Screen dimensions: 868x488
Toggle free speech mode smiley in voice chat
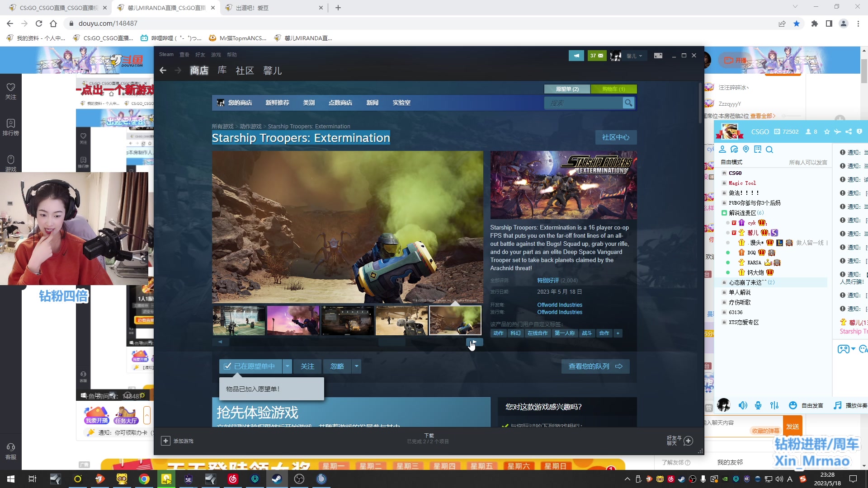[793, 405]
